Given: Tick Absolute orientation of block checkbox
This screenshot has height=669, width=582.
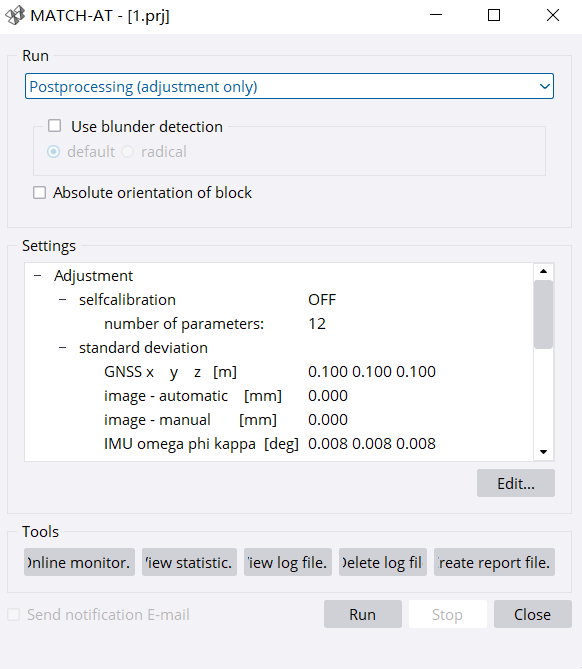Looking at the screenshot, I should 40,192.
